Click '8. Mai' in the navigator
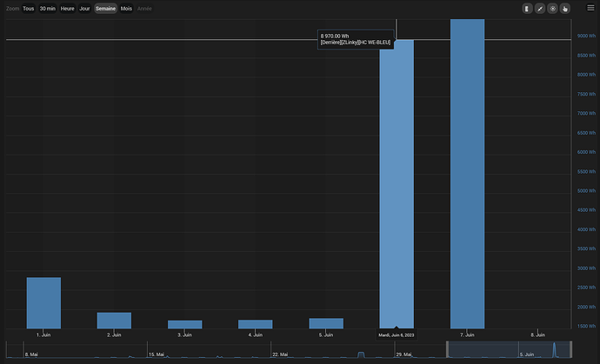The width and height of the screenshot is (600, 364). click(x=31, y=354)
